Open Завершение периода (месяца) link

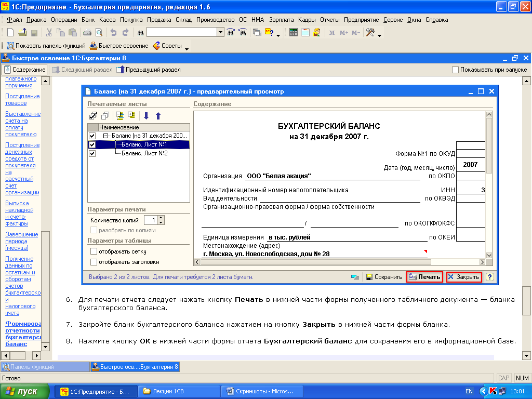coord(22,241)
